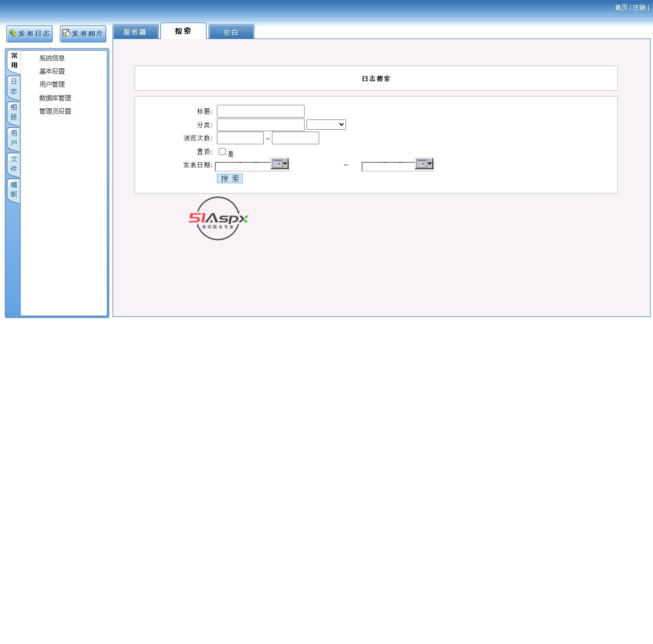Go to 首页 link in header
Viewport: 653px width, 644px height.
[x=621, y=7]
